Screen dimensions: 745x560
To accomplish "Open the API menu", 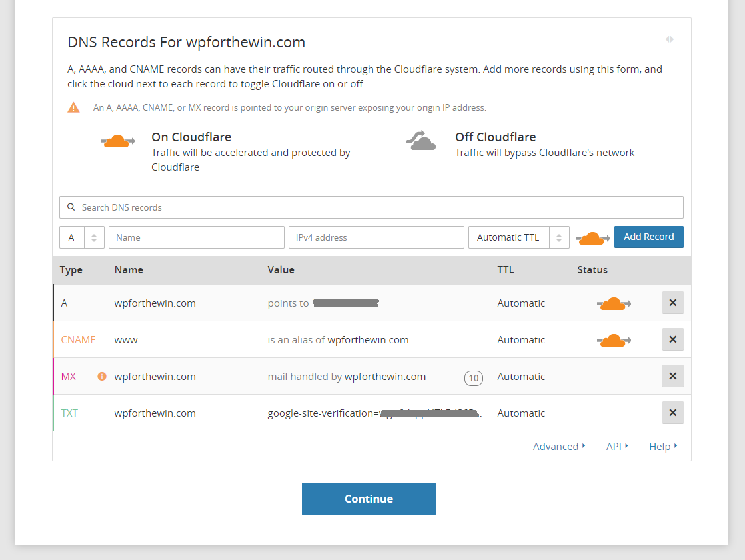I will pyautogui.click(x=616, y=447).
